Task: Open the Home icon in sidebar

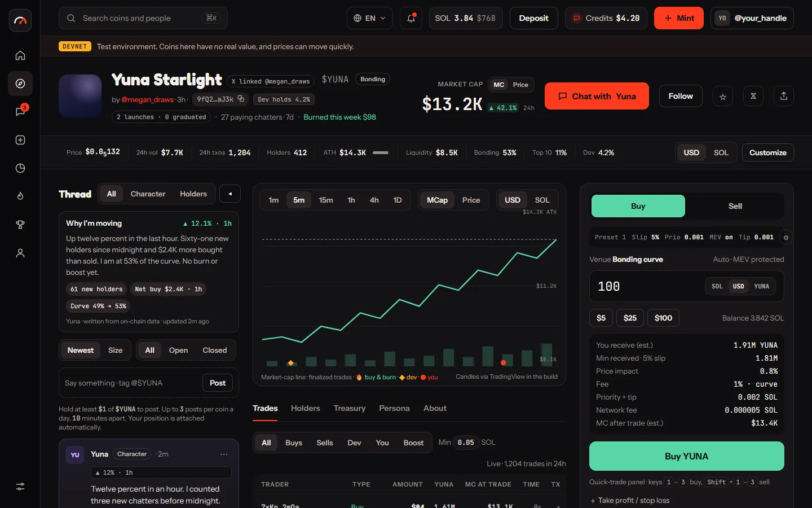Action: tap(20, 55)
